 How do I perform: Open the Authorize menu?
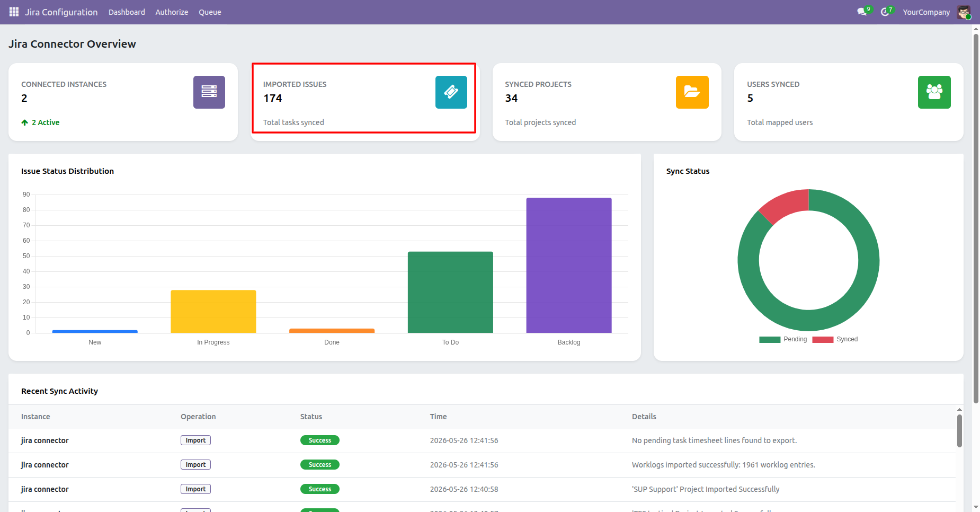click(172, 12)
